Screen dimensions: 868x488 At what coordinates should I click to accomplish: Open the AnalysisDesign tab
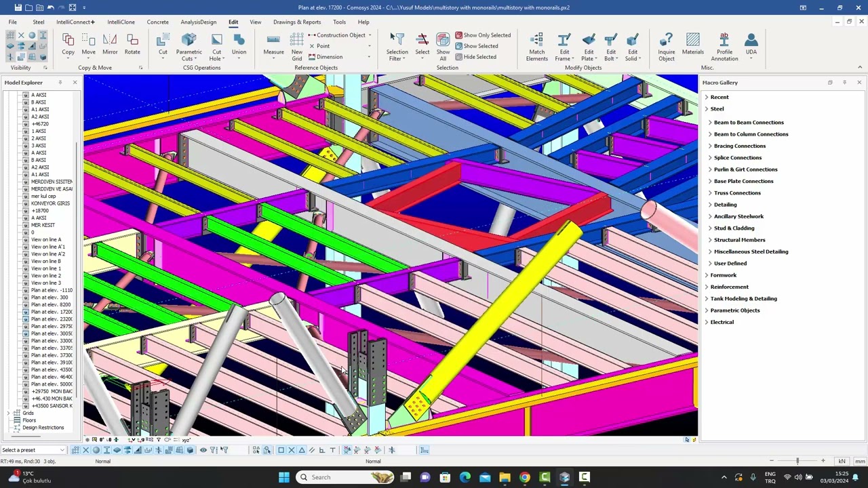click(198, 22)
